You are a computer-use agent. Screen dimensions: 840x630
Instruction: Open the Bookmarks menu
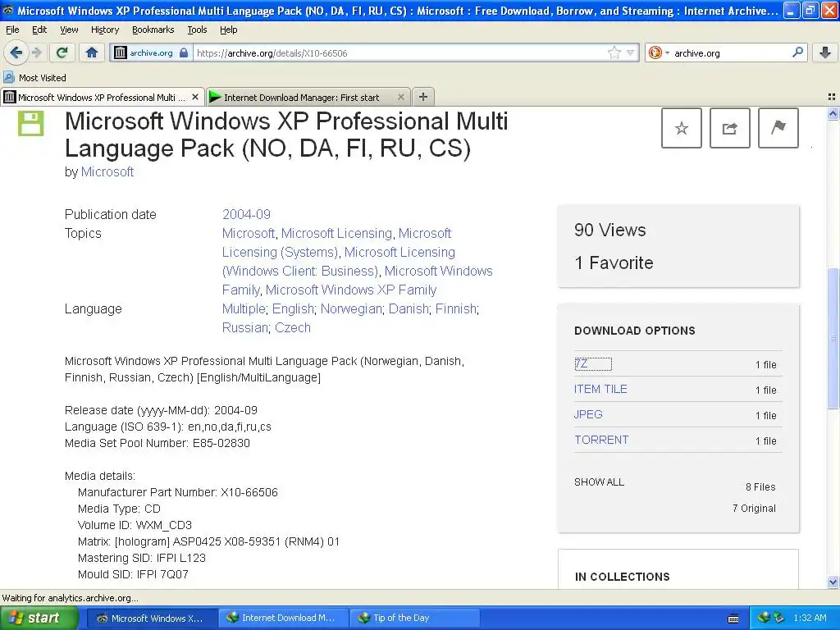153,30
